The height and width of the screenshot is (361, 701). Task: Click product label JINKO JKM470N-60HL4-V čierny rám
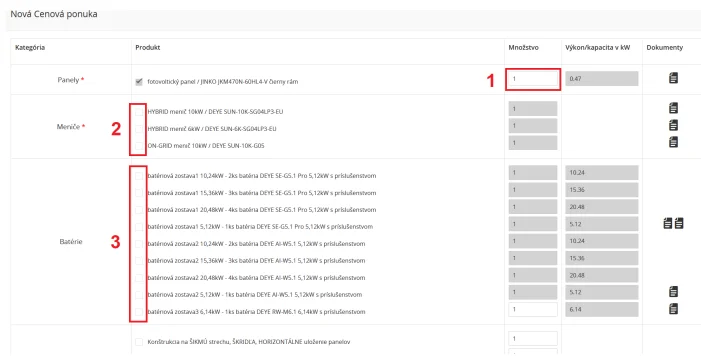pyautogui.click(x=223, y=82)
